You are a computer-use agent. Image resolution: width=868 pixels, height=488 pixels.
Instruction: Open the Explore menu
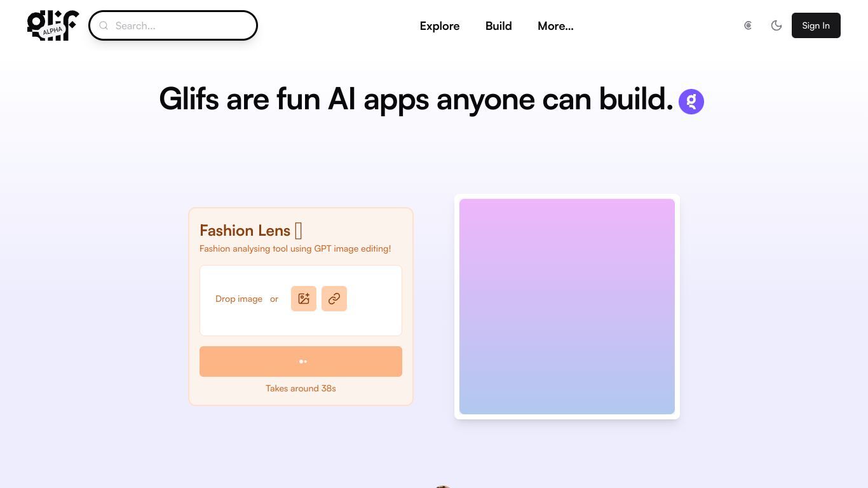440,26
